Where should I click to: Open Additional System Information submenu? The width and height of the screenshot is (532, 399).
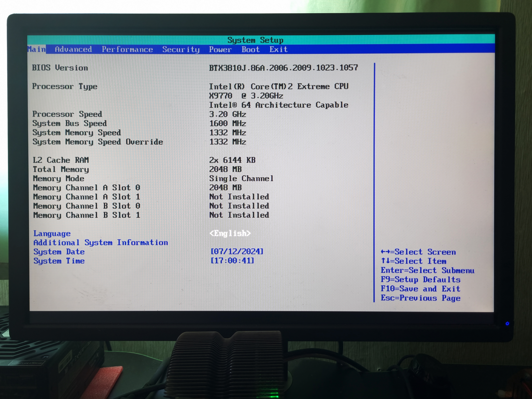[x=101, y=242]
